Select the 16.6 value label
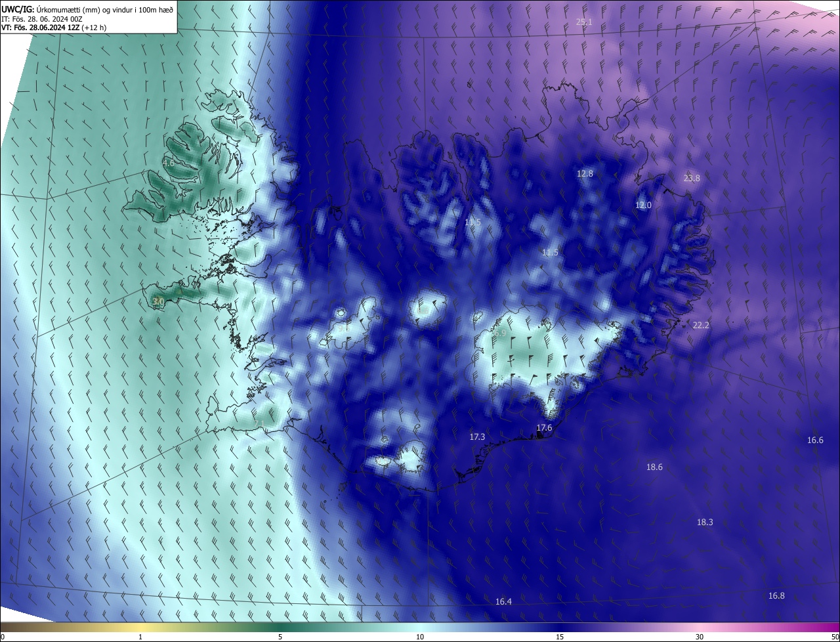 (x=814, y=440)
